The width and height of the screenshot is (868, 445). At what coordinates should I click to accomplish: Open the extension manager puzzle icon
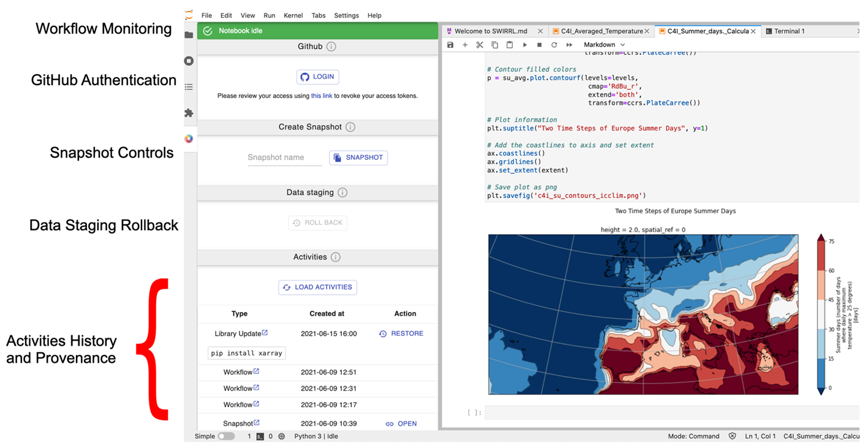point(189,113)
